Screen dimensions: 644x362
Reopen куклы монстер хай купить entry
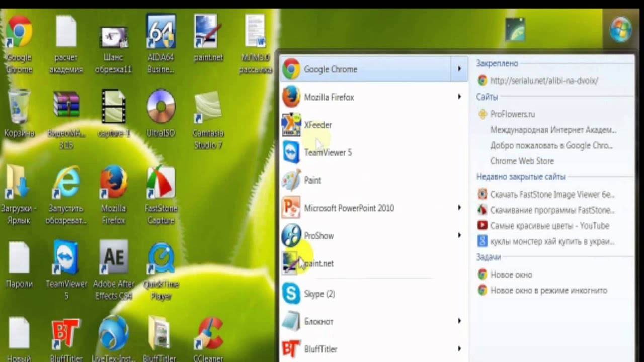[546, 241]
